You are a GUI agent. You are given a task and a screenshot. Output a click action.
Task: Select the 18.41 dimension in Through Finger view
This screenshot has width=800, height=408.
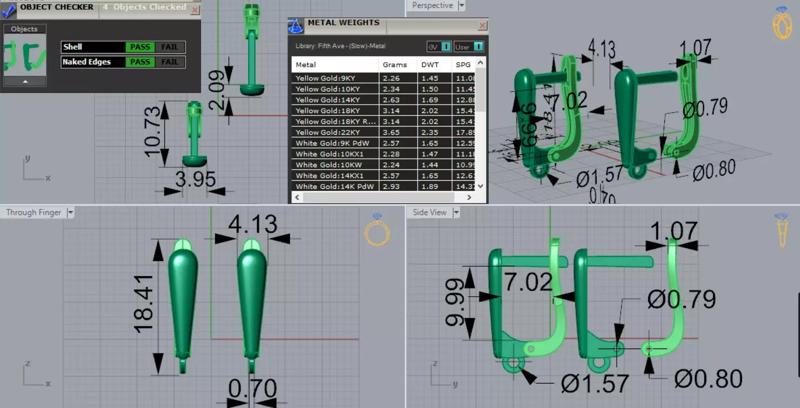144,303
